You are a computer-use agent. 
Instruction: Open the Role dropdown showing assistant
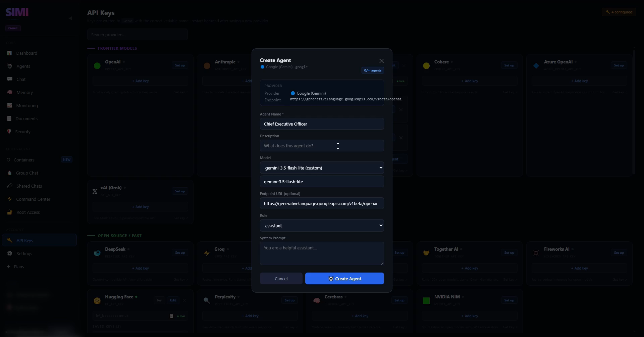[x=322, y=226]
